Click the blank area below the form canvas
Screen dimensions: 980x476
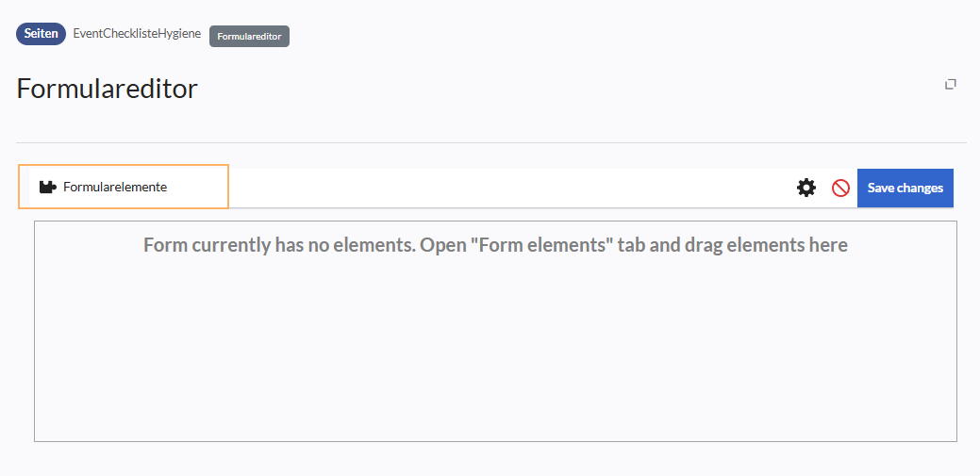495,459
